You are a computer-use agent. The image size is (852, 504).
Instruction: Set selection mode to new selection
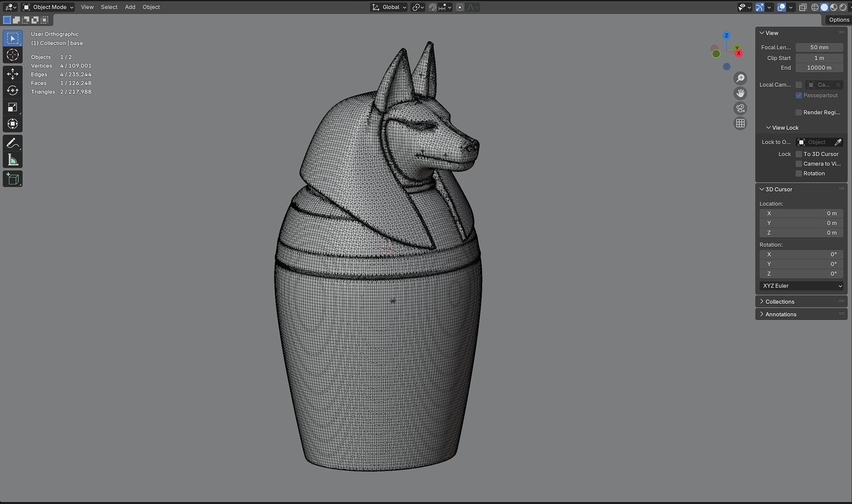tap(7, 20)
